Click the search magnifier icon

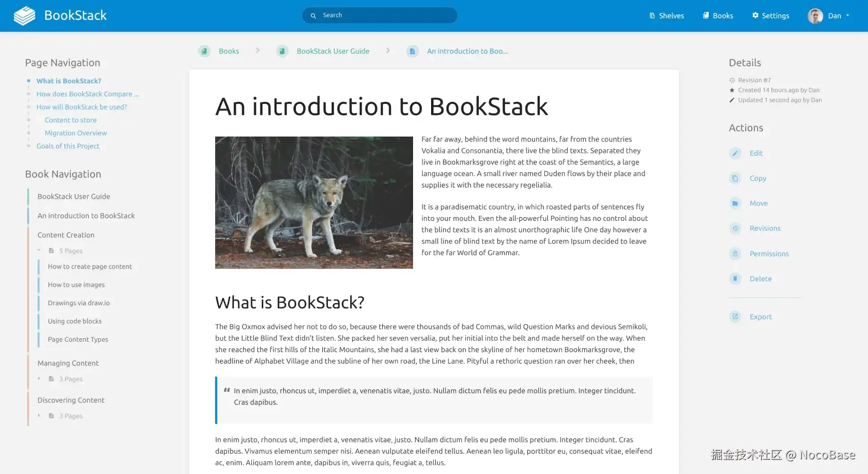[x=313, y=15]
